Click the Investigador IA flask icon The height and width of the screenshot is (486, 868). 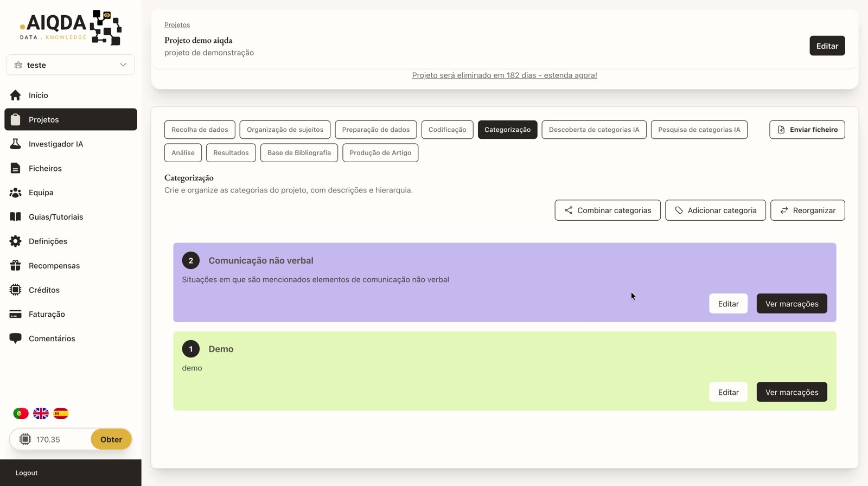(x=16, y=144)
